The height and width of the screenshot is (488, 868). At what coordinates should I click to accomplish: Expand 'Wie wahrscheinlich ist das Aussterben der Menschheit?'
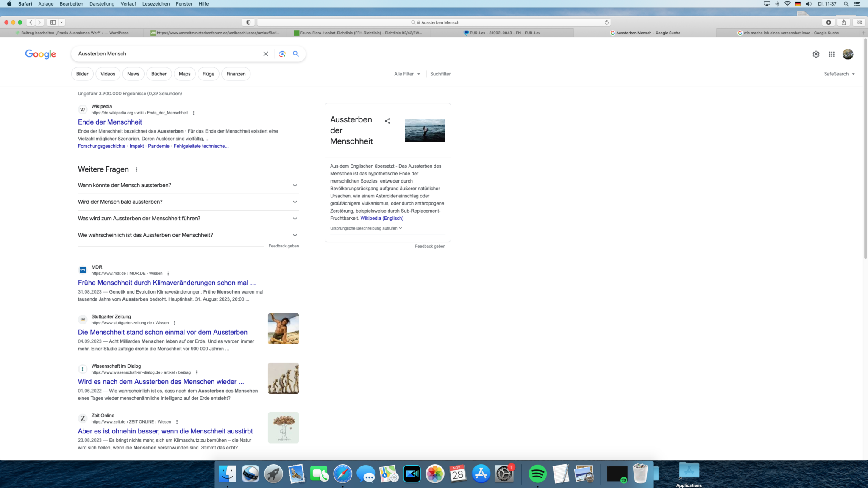point(188,235)
